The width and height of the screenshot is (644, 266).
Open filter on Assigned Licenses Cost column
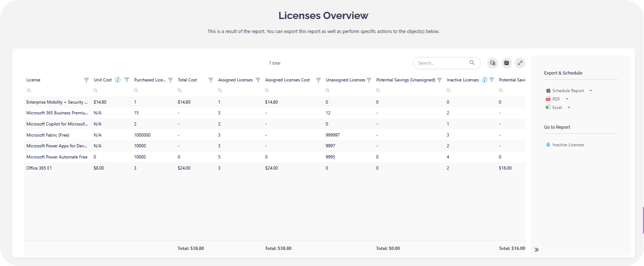click(318, 80)
